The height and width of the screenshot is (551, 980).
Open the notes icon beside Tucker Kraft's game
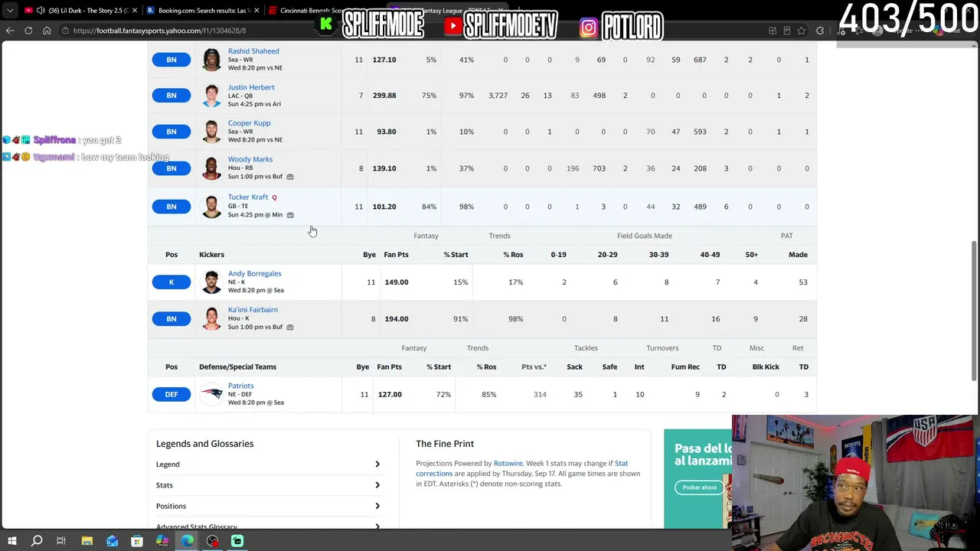coord(290,215)
